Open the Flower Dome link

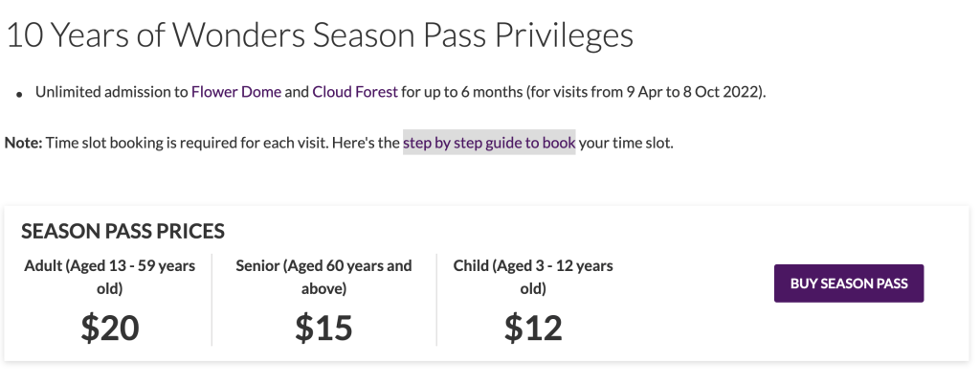pyautogui.click(x=236, y=93)
